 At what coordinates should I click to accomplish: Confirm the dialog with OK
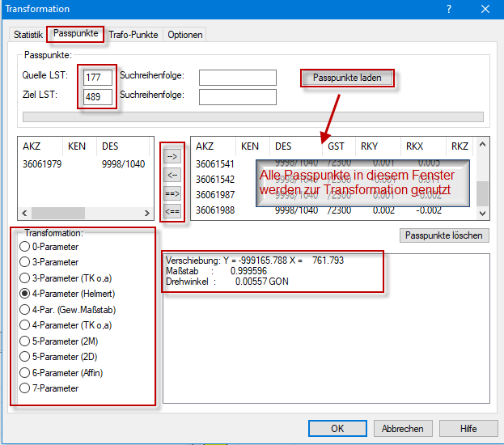tap(337, 429)
